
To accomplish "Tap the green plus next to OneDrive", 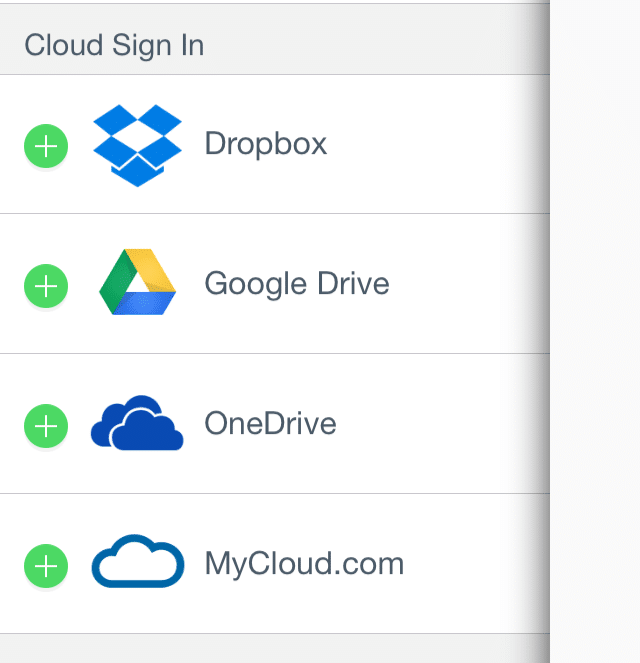I will coord(46,426).
